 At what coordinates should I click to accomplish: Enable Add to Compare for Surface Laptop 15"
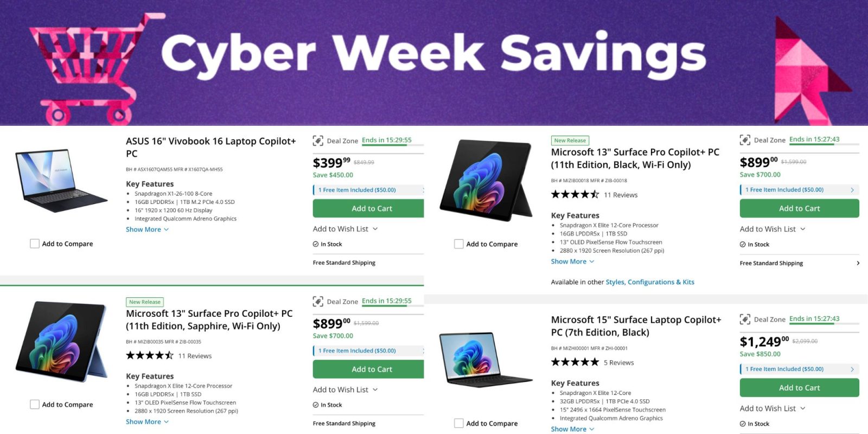(459, 424)
